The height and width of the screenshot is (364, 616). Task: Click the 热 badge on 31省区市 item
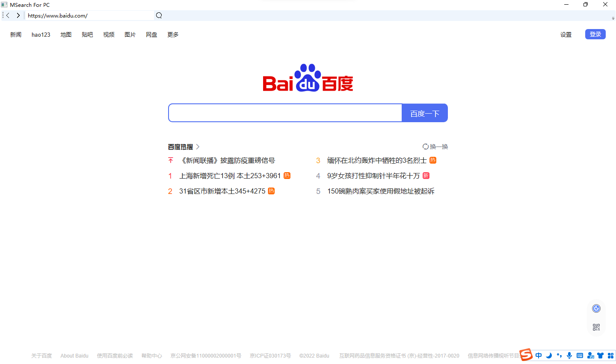(x=271, y=191)
